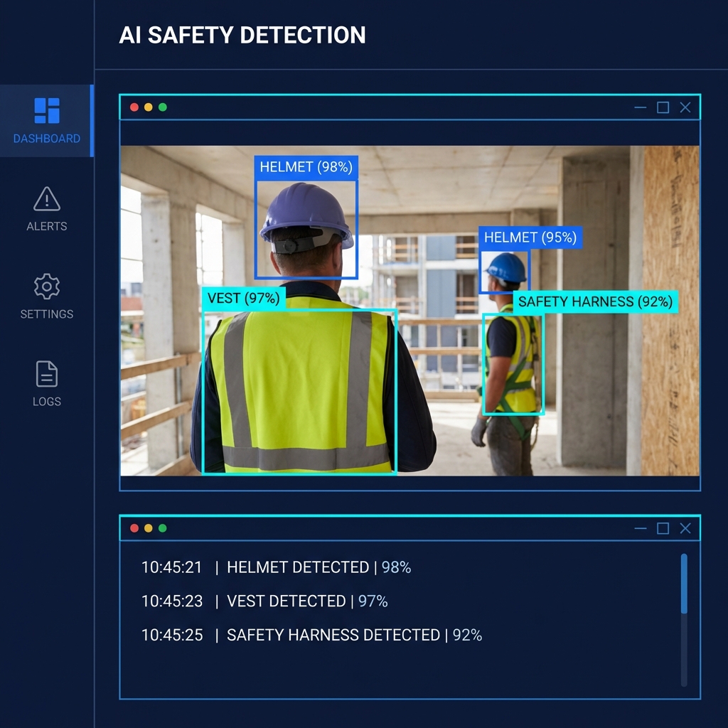
Task: Open the Dashboard panel from the sidebar
Action: point(46,121)
